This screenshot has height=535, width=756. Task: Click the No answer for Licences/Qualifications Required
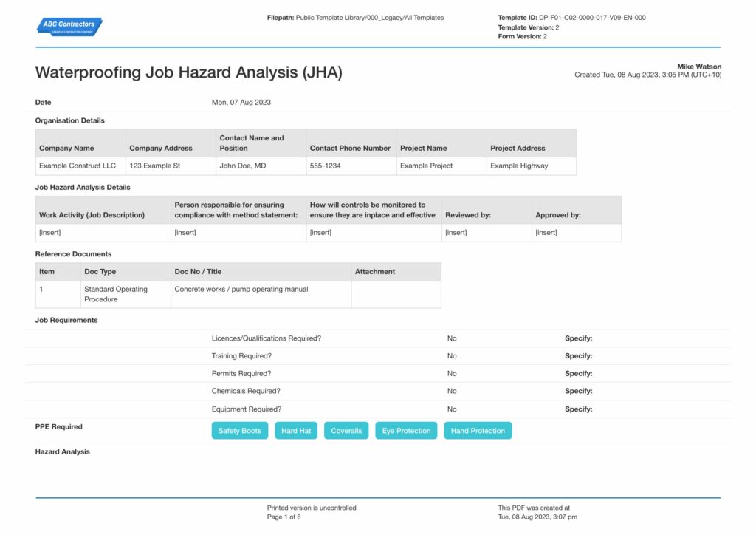click(452, 338)
